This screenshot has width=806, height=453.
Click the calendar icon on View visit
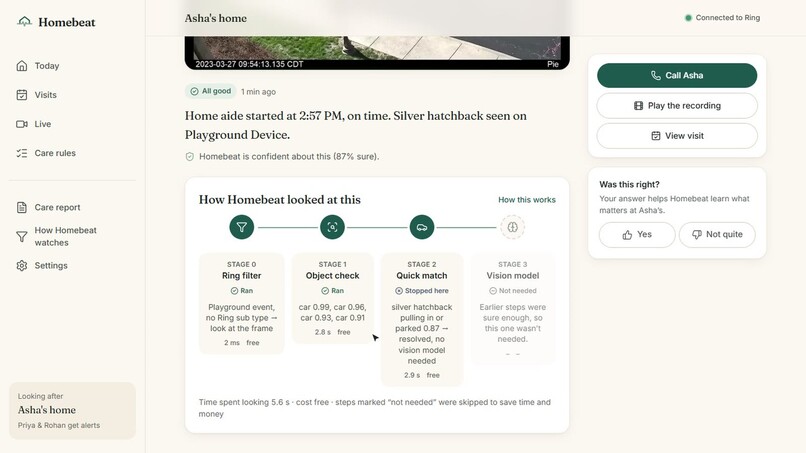(656, 136)
